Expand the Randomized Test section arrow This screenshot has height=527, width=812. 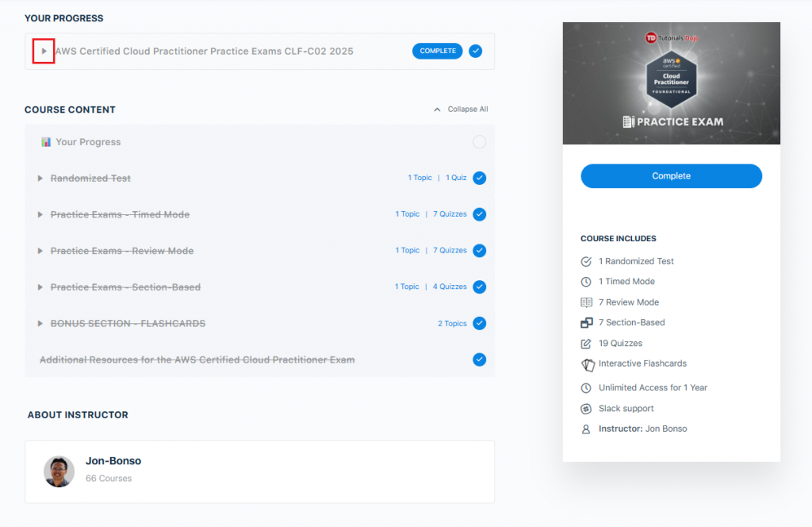coord(40,179)
